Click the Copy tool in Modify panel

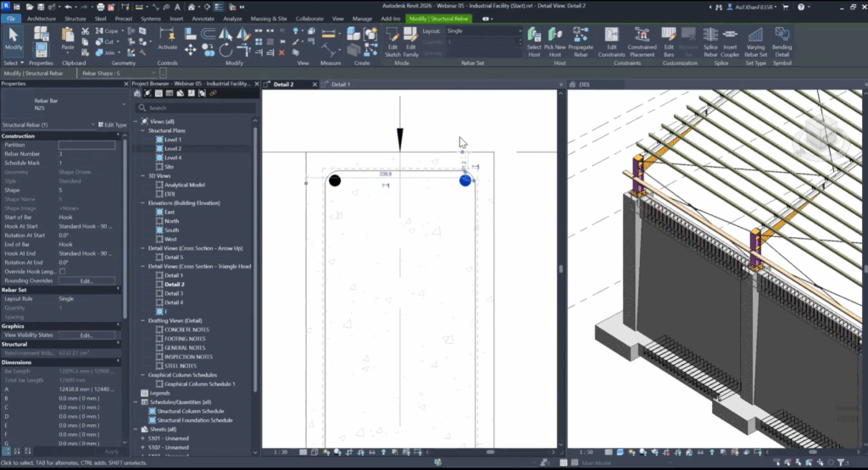[x=209, y=51]
